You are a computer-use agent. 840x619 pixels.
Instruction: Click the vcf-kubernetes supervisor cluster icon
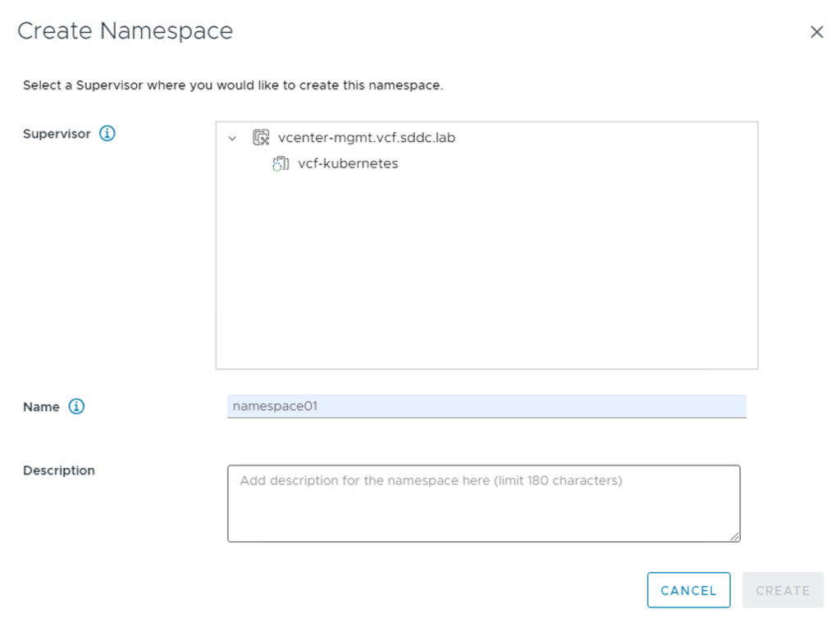281,163
